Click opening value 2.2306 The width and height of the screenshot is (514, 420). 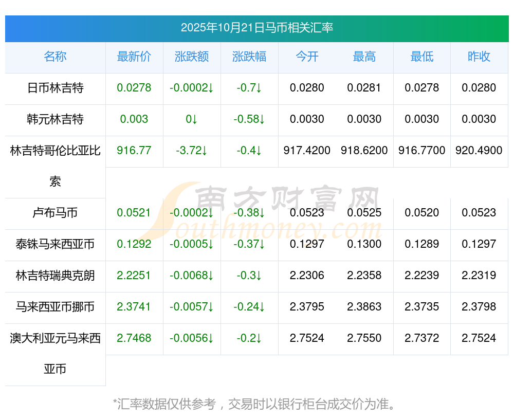tap(307, 276)
